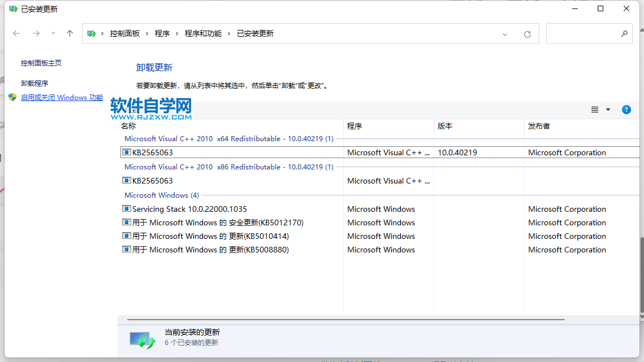Viewport: 644px width, 362px height.
Task: Click the address bar control panel icon
Action: [x=91, y=34]
